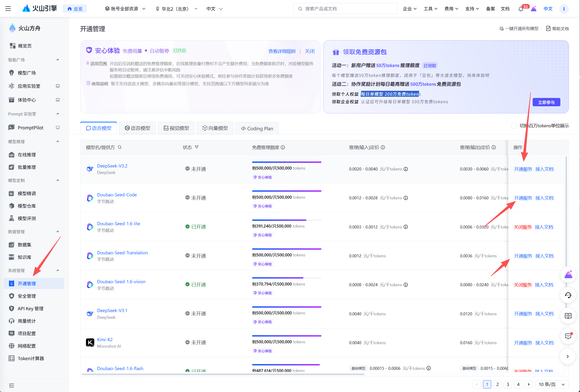
Task: Switch to the 语音模型 tab
Action: [137, 128]
